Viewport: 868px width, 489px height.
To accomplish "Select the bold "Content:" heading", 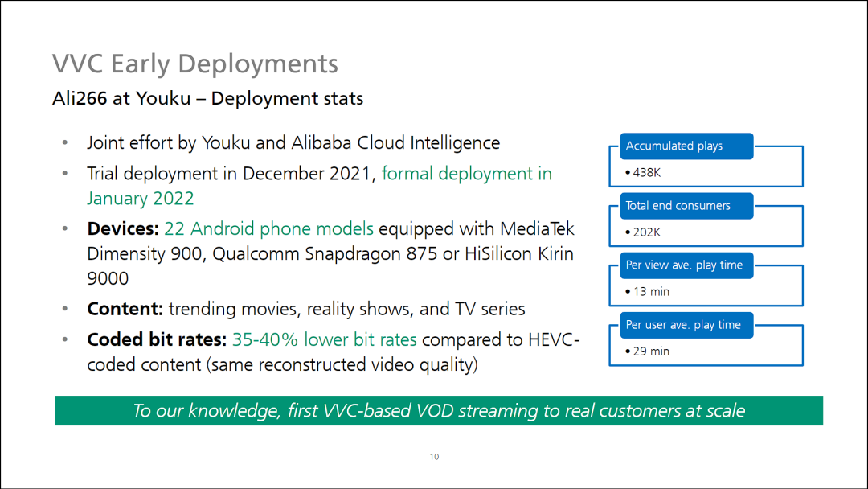I will (x=125, y=309).
